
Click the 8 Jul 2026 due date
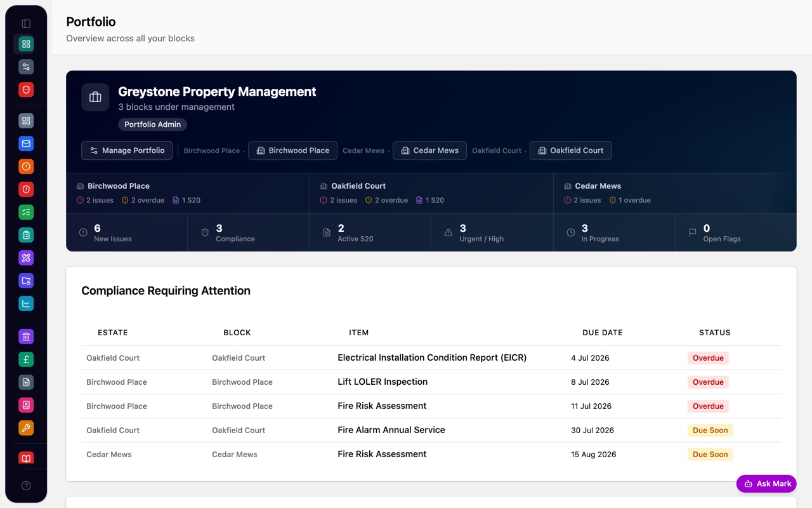[590, 382]
